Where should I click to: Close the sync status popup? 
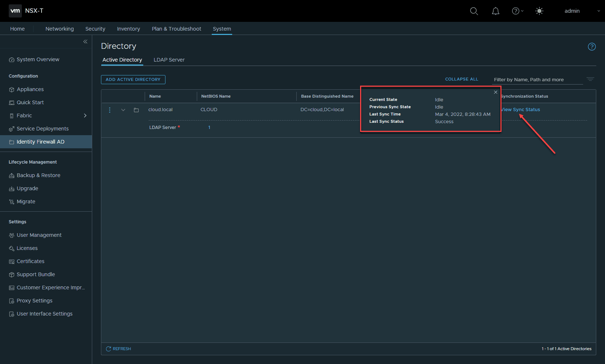[496, 92]
